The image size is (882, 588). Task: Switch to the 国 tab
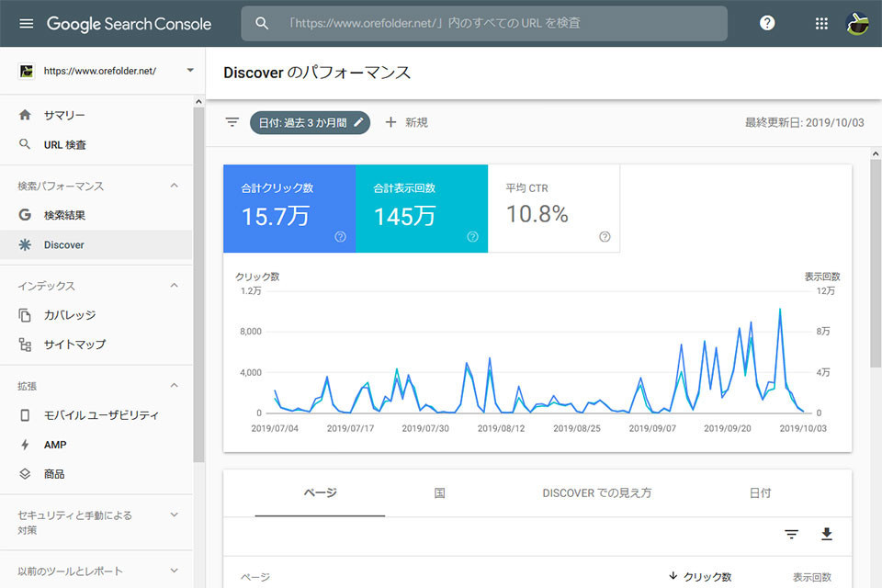(440, 492)
